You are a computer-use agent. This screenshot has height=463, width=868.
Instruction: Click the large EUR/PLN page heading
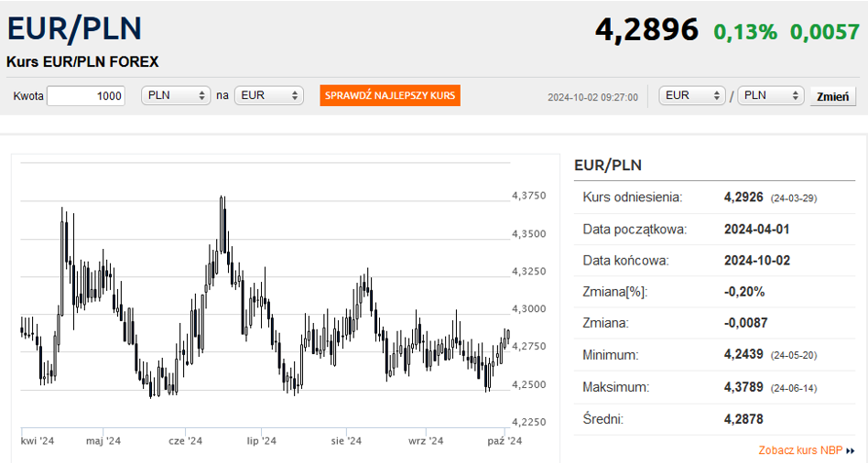tap(74, 29)
